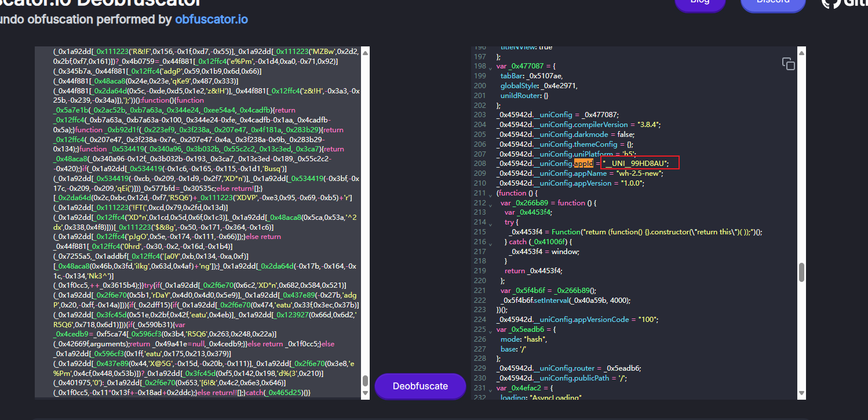
Task: Open the Blog button
Action: click(699, 2)
